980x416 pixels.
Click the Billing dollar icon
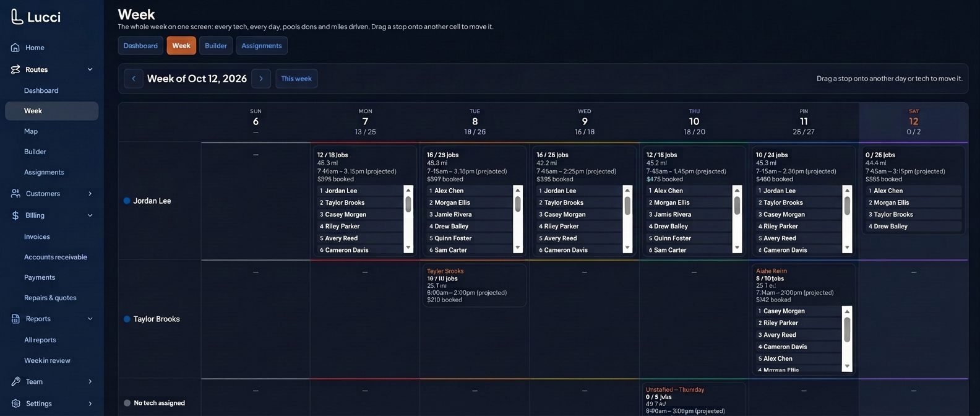coord(15,215)
